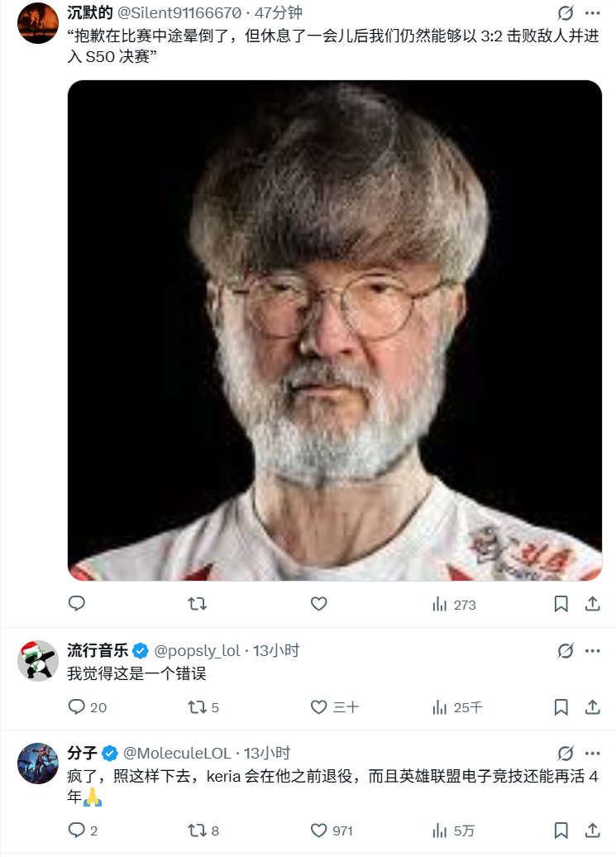Repost the popsly_lol tweet with 5 reposts
The width and height of the screenshot is (616, 857).
click(x=203, y=707)
